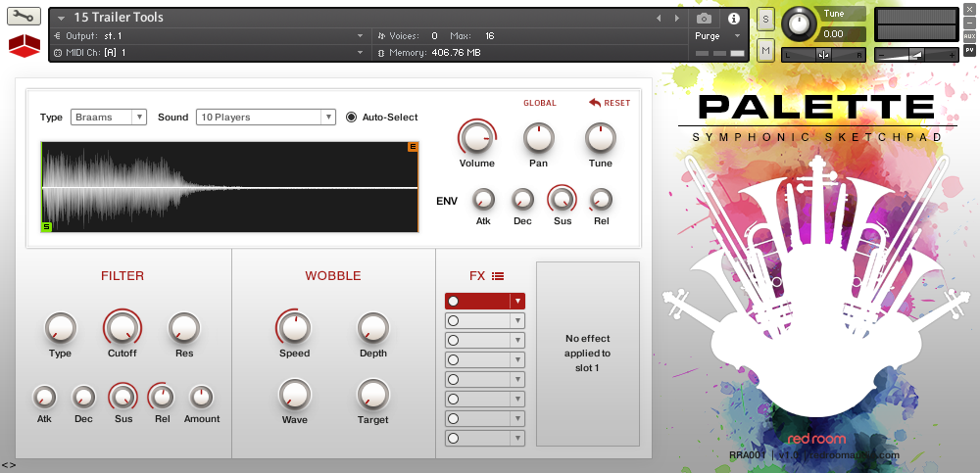
Task: Click the FX section heading
Action: [477, 275]
